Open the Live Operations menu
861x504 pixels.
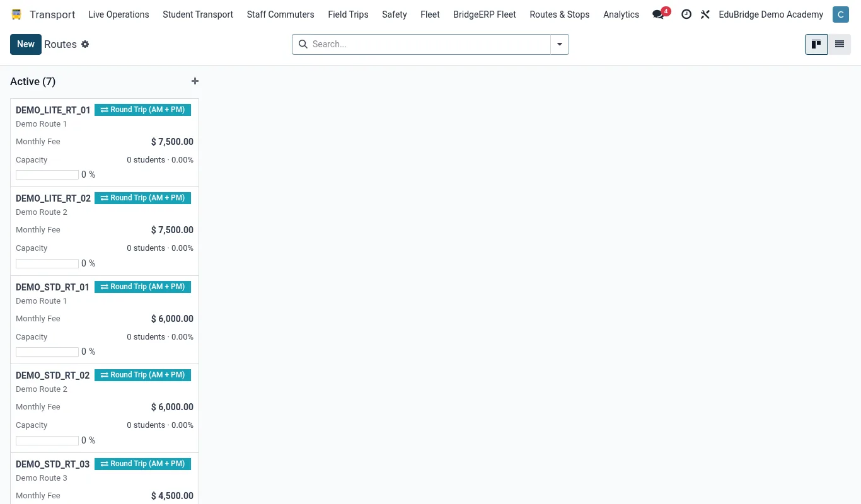click(x=118, y=14)
